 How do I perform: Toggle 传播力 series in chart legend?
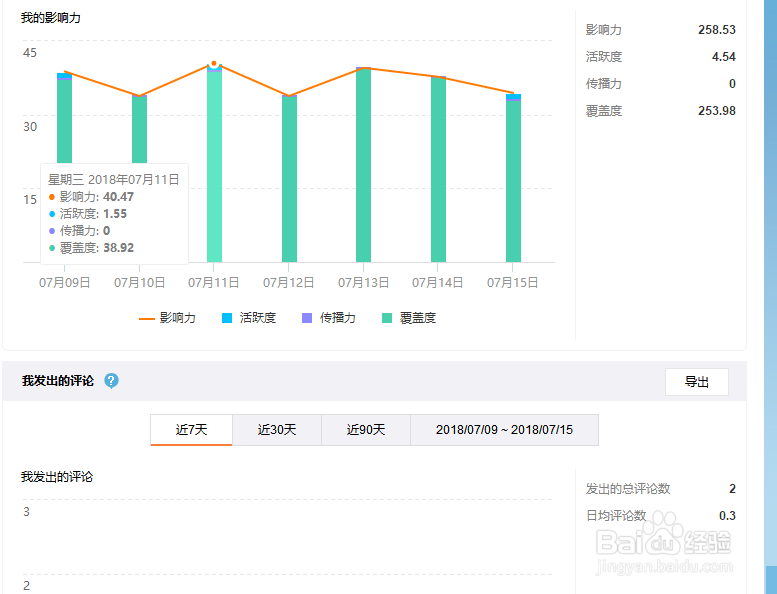[328, 318]
